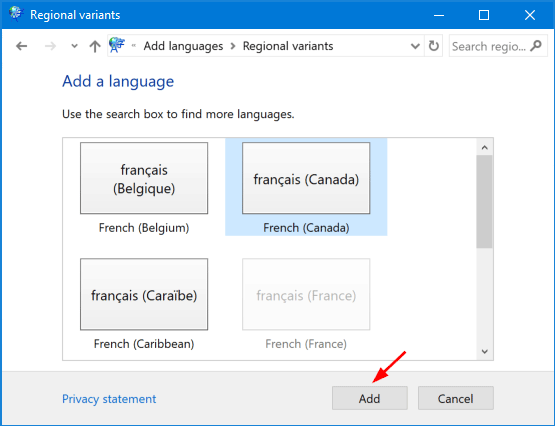Open recent locations dropdown chevron
Viewport: 555px width, 426px height.
[74, 46]
